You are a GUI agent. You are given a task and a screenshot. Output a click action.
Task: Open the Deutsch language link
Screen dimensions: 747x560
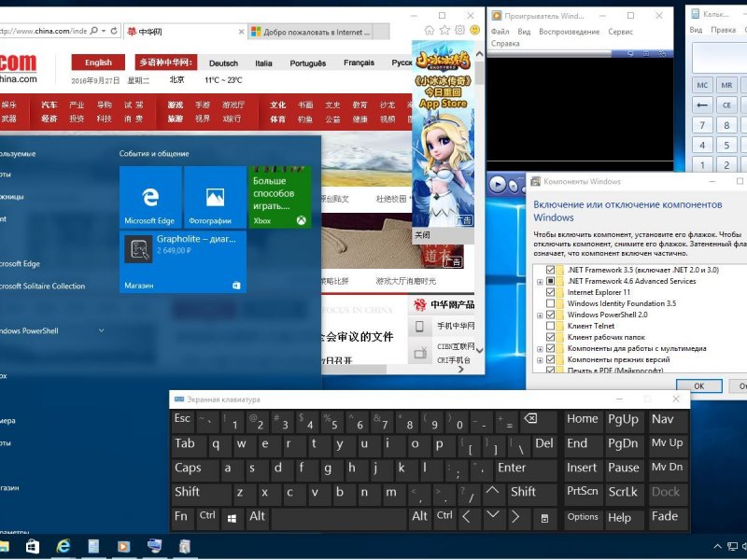[223, 63]
